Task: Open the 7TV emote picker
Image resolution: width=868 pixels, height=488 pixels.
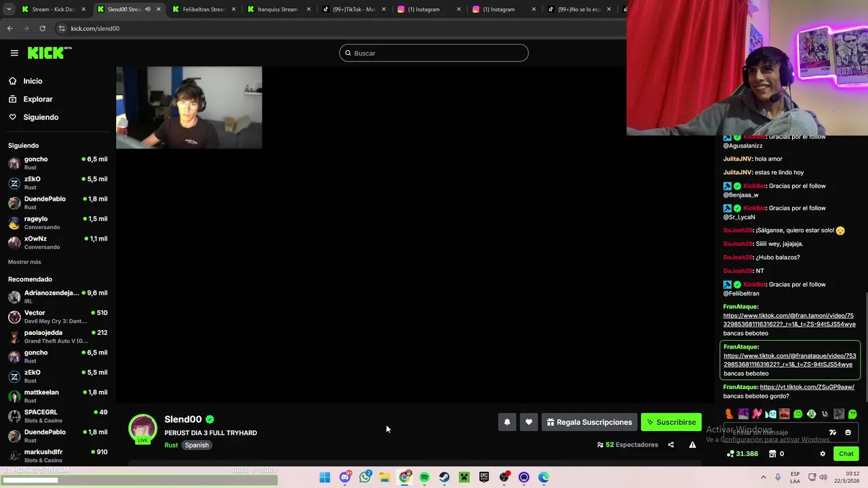Action: click(x=833, y=432)
